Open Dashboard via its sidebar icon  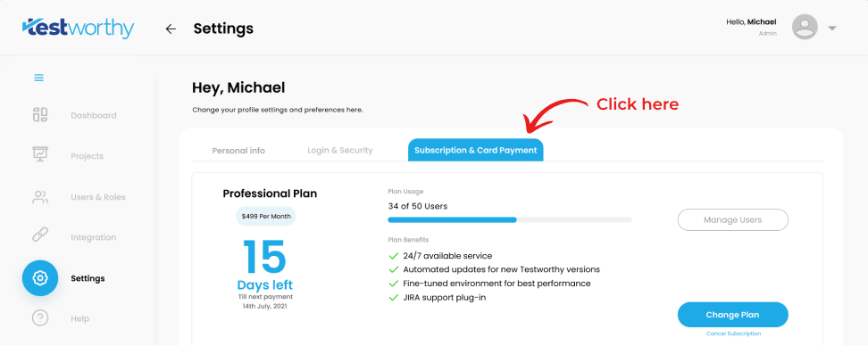(40, 115)
